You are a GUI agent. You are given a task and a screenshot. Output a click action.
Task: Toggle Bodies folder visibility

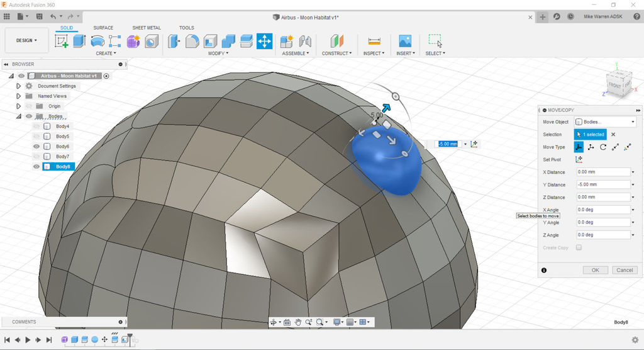29,116
